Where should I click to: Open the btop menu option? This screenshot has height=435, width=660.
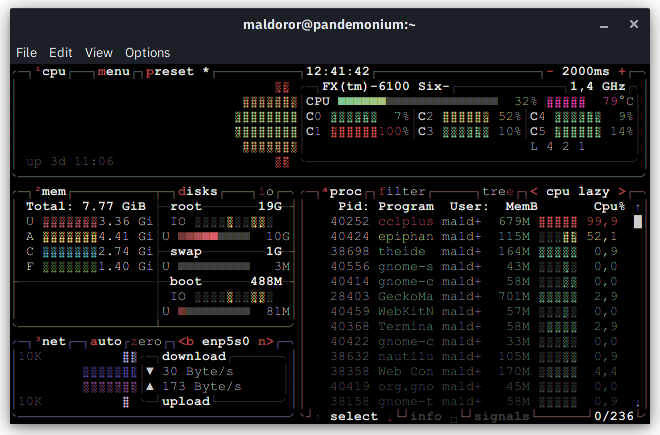click(x=113, y=72)
